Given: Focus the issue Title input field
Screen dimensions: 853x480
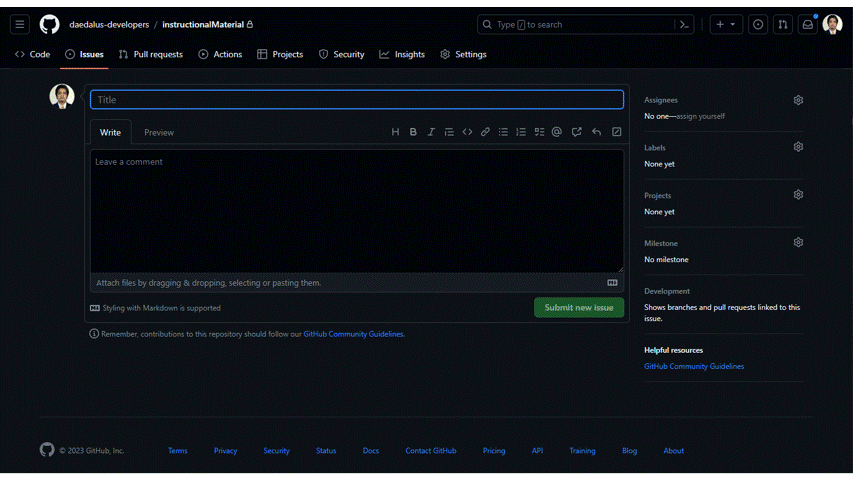Looking at the screenshot, I should (356, 100).
